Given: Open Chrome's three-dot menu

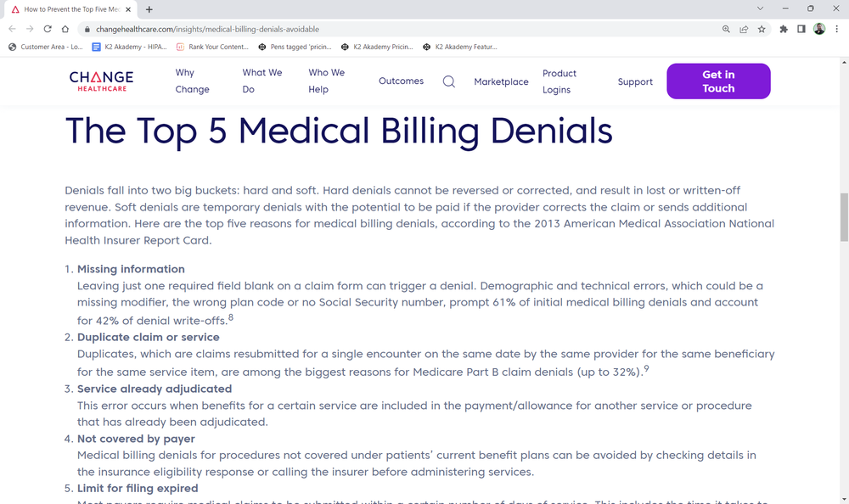Looking at the screenshot, I should click(835, 28).
